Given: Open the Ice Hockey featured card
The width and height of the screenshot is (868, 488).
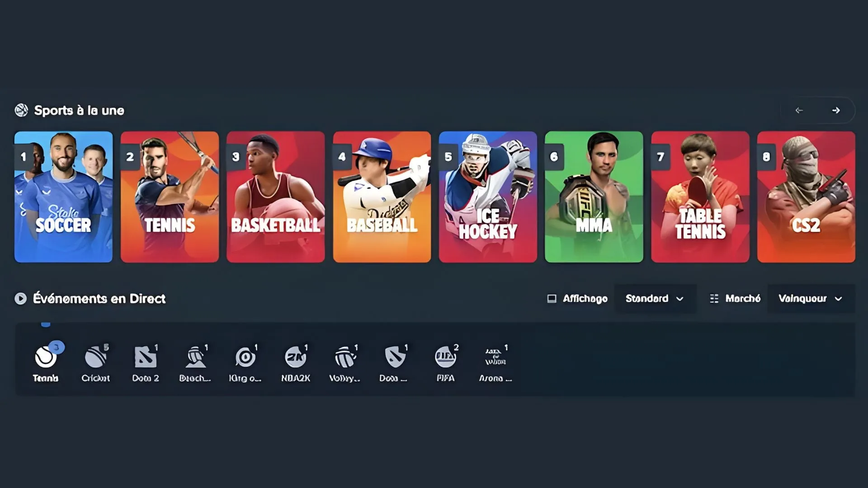Looking at the screenshot, I should (x=488, y=197).
